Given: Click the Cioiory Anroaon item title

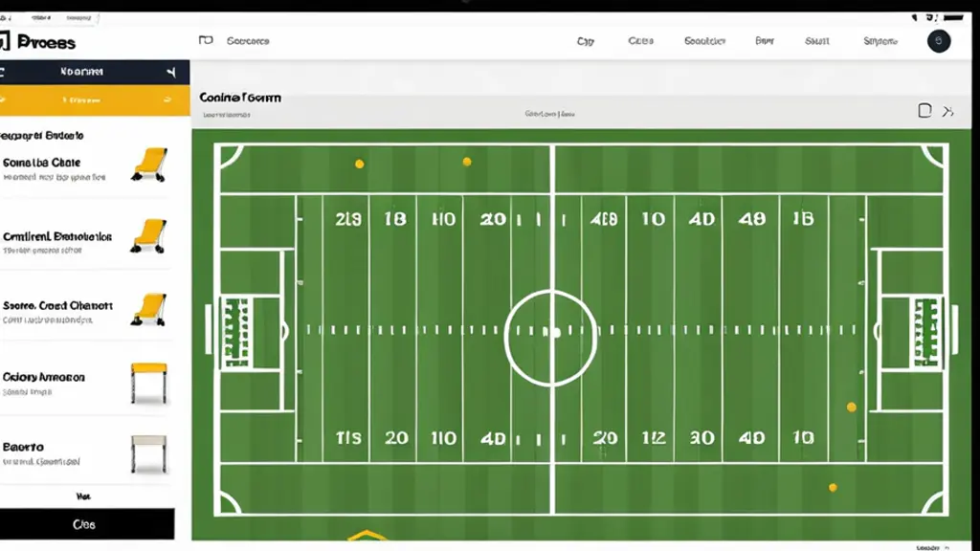Looking at the screenshot, I should pyautogui.click(x=43, y=377).
